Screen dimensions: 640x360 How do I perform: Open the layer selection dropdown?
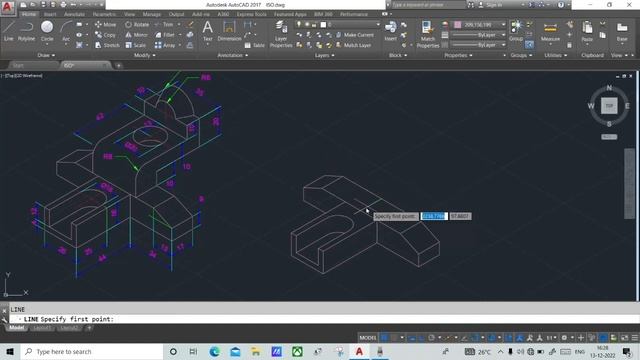point(338,24)
